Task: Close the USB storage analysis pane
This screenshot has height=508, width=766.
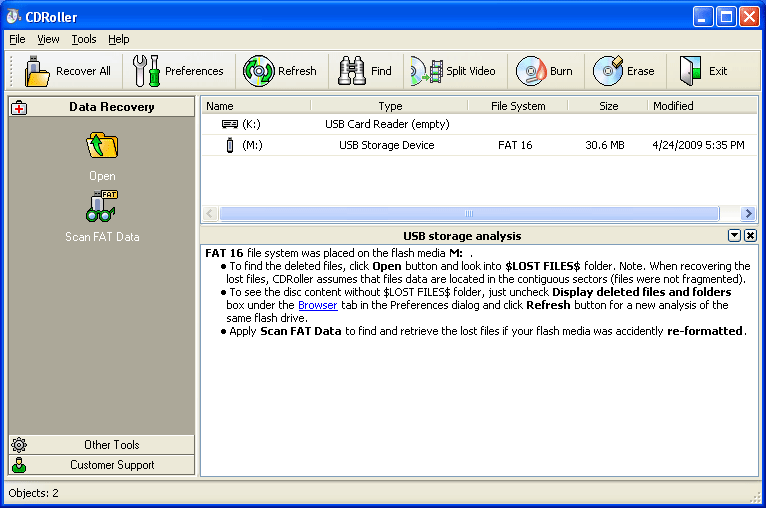Action: coord(750,236)
